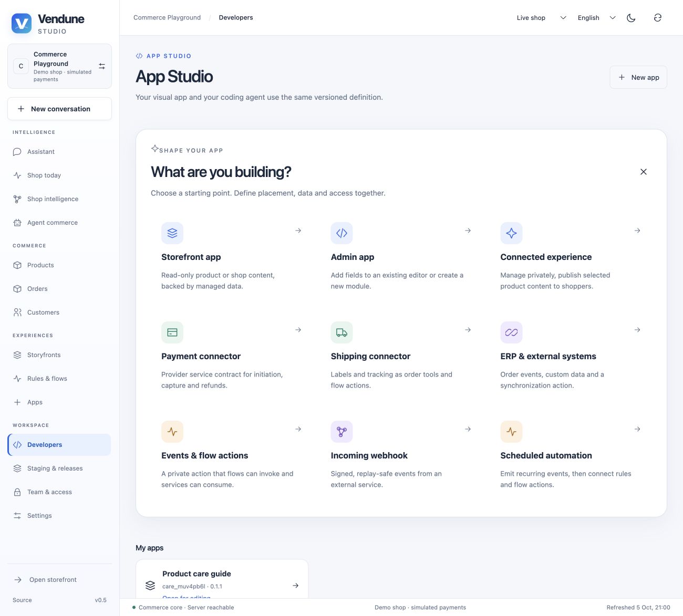
Task: Select the Events & flow actions icon
Action: (172, 432)
